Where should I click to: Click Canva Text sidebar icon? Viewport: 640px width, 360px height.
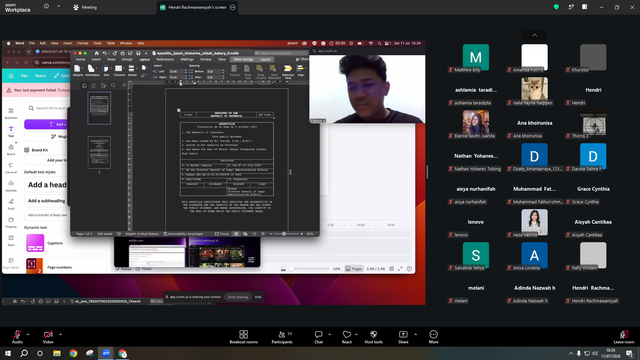[x=11, y=131]
